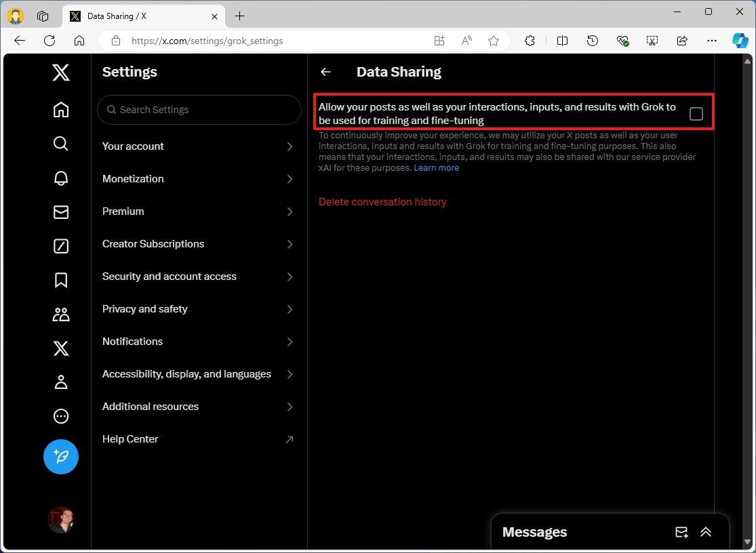Open the More options ellipsis icon
Viewport: 756px width, 553px height.
point(61,416)
